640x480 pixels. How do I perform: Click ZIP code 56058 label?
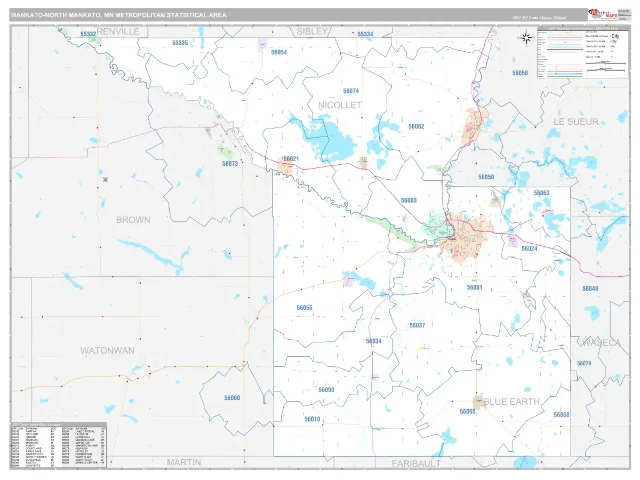click(x=520, y=73)
